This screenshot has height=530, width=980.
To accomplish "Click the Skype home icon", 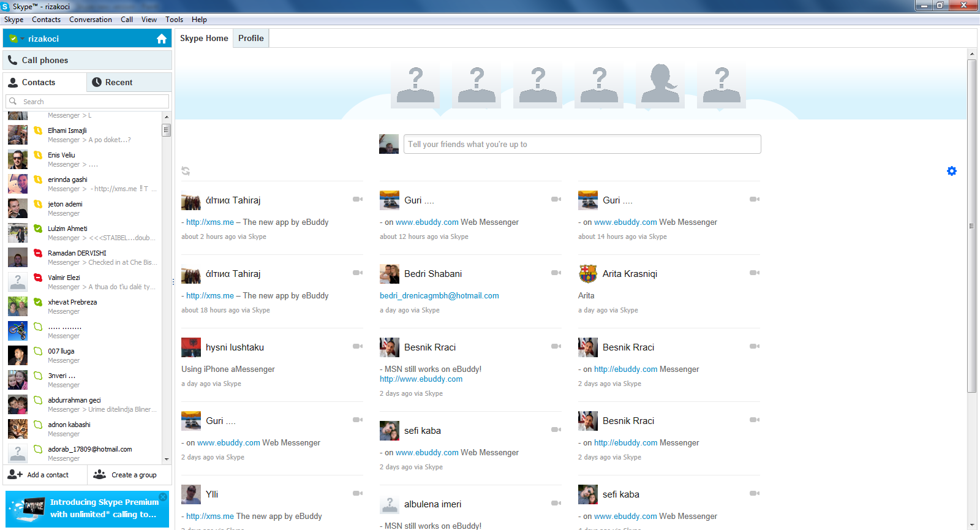I will click(162, 39).
